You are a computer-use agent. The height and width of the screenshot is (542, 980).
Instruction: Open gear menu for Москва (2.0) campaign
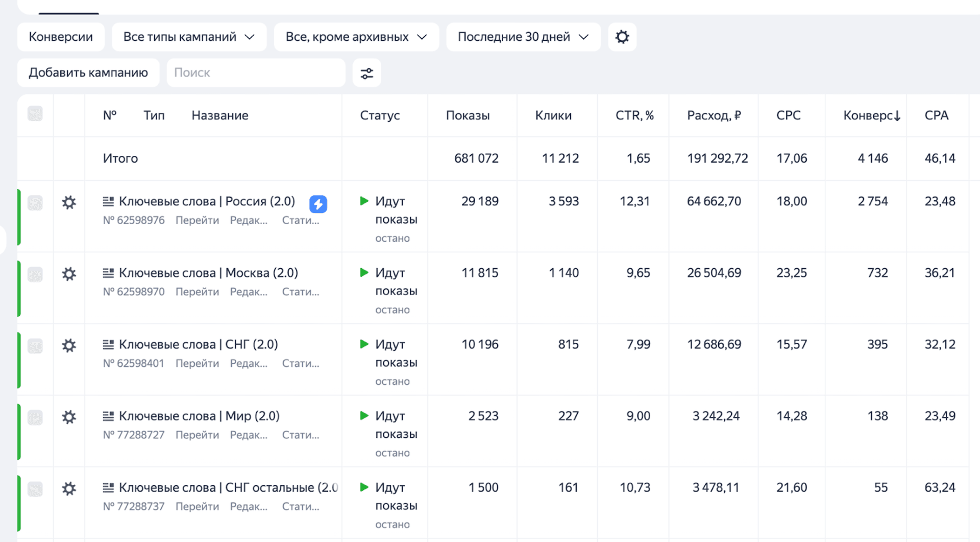click(x=69, y=274)
